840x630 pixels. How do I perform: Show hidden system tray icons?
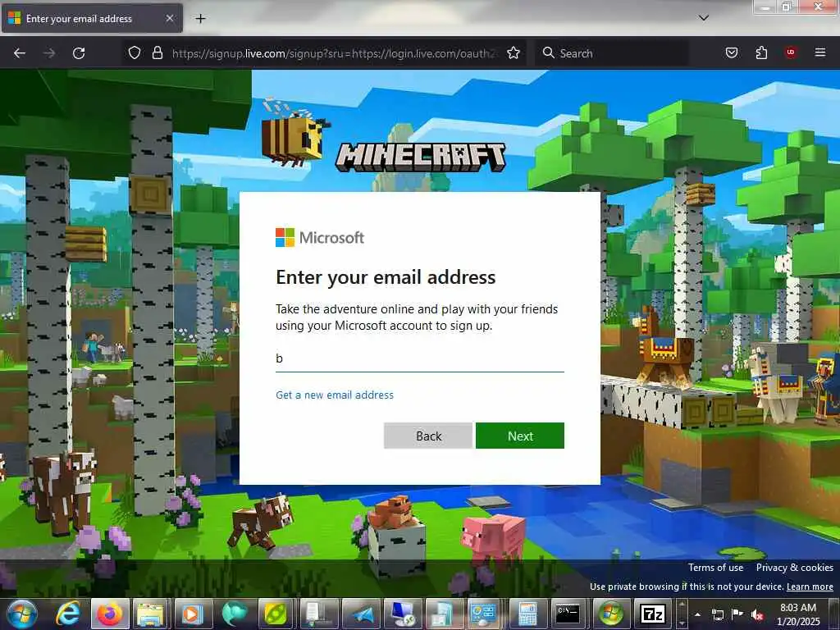pyautogui.click(x=697, y=614)
